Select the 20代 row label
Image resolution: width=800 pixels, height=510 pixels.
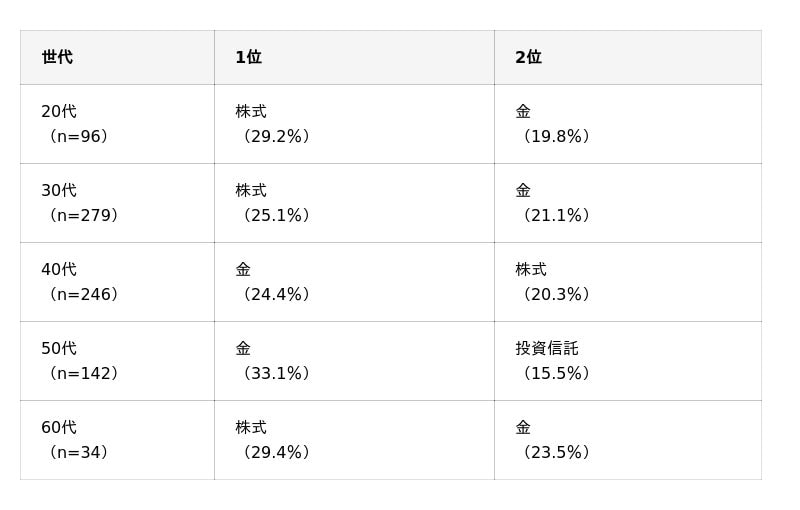pos(59,111)
